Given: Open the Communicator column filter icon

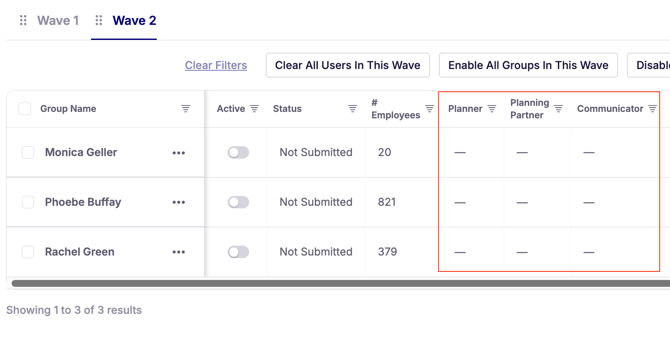Looking at the screenshot, I should coord(652,109).
